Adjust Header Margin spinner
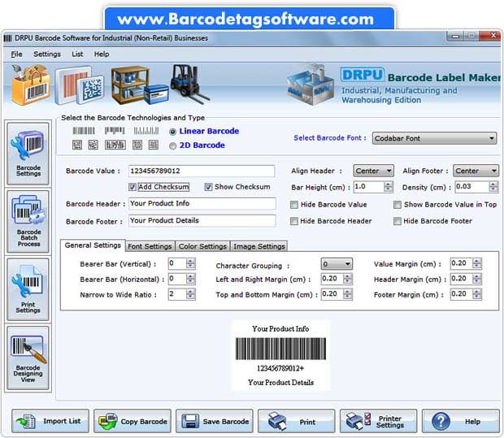This screenshot has width=504, height=438. point(476,279)
